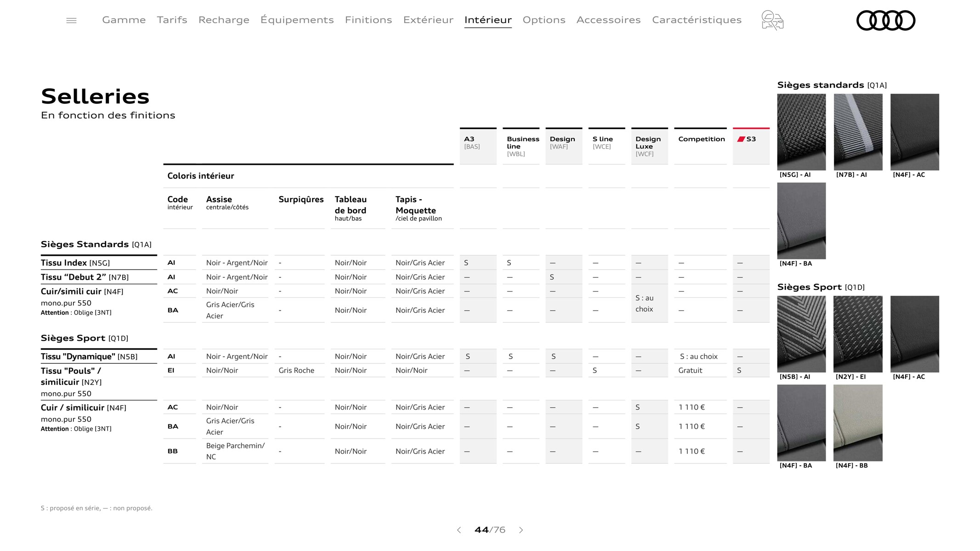
Task: Click the Tissu Index [N5G] row label
Action: click(x=75, y=263)
